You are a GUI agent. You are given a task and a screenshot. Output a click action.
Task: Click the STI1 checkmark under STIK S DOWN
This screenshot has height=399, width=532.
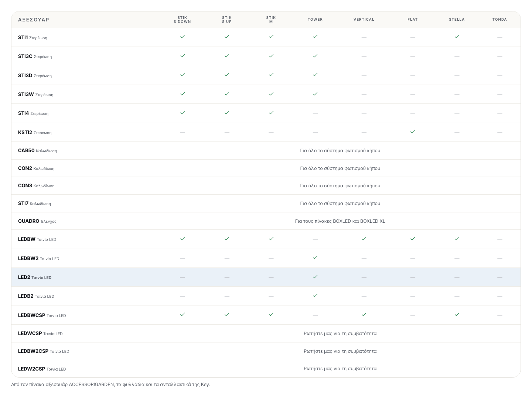[x=183, y=37]
